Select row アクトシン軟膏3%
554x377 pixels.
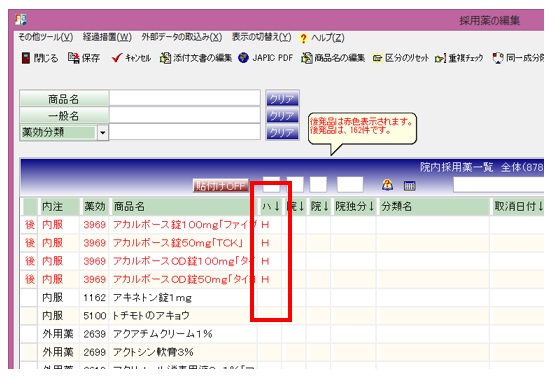282,352
